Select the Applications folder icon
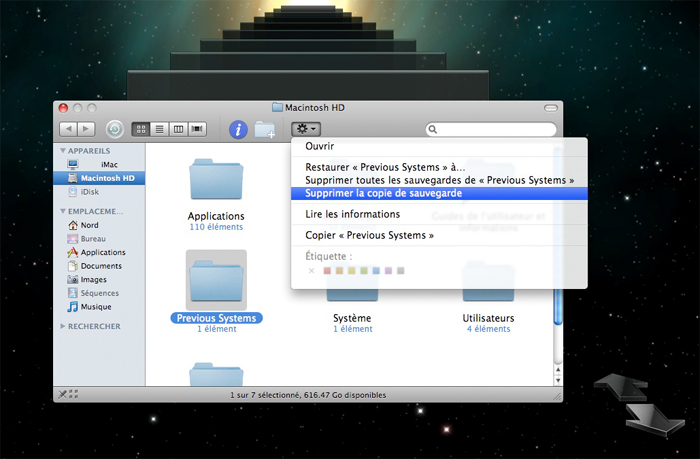 (x=216, y=179)
